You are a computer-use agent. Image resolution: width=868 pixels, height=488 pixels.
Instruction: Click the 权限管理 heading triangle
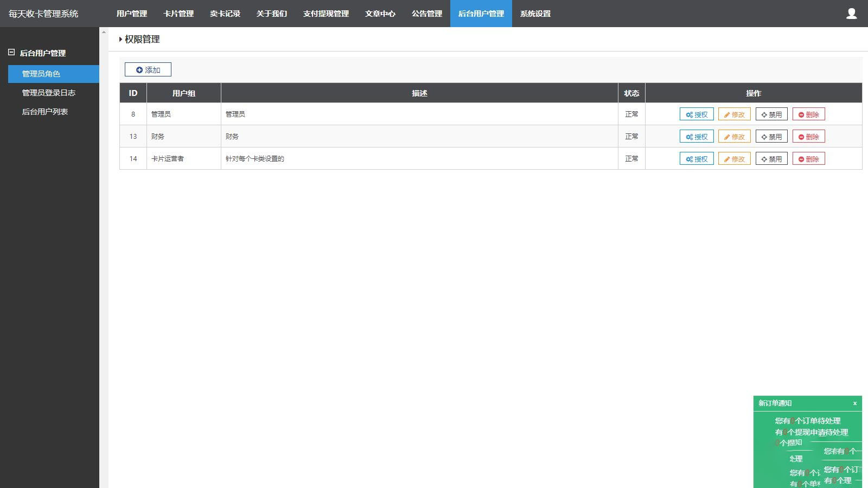click(x=120, y=40)
